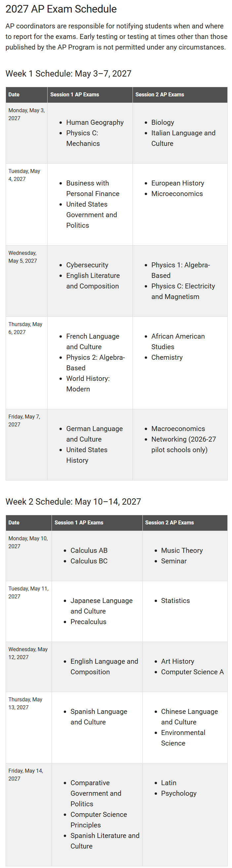
Task: Click Computer Science A entry
Action: click(192, 672)
